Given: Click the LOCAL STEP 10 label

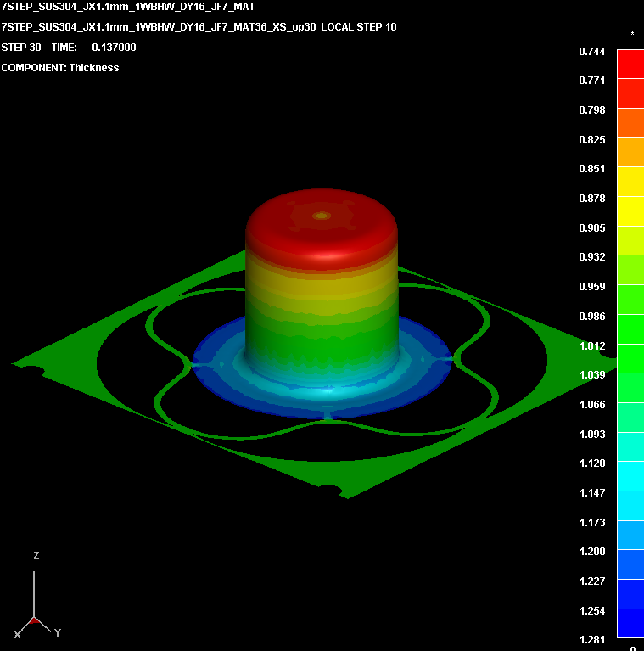Looking at the screenshot, I should 359,27.
